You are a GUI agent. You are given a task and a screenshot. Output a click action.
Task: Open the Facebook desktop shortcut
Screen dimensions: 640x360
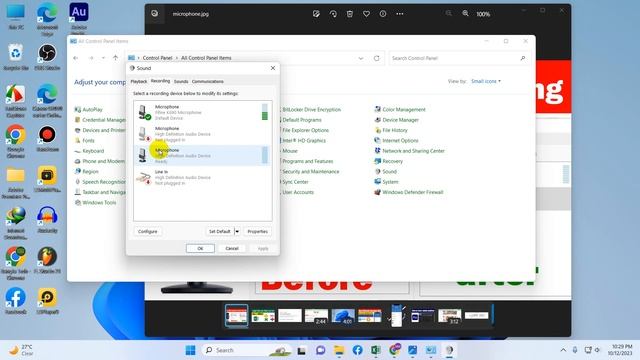pos(16,301)
